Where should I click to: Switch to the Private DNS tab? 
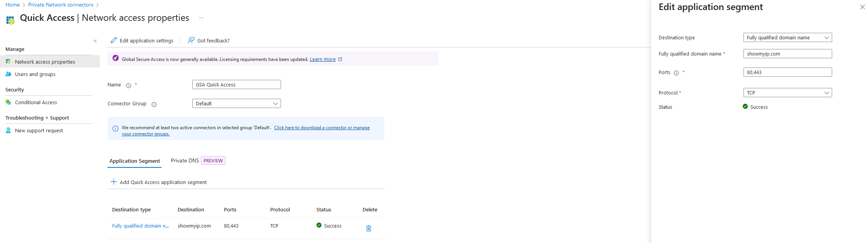click(185, 160)
